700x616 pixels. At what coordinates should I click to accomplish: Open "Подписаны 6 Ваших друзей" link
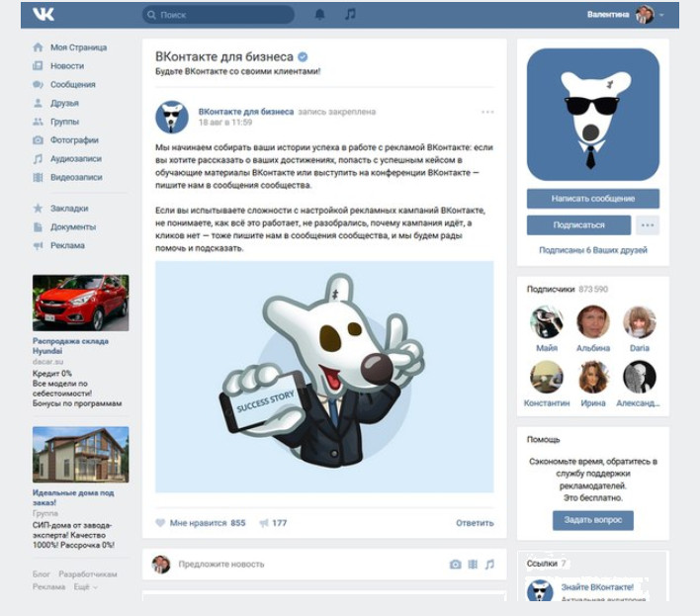593,250
